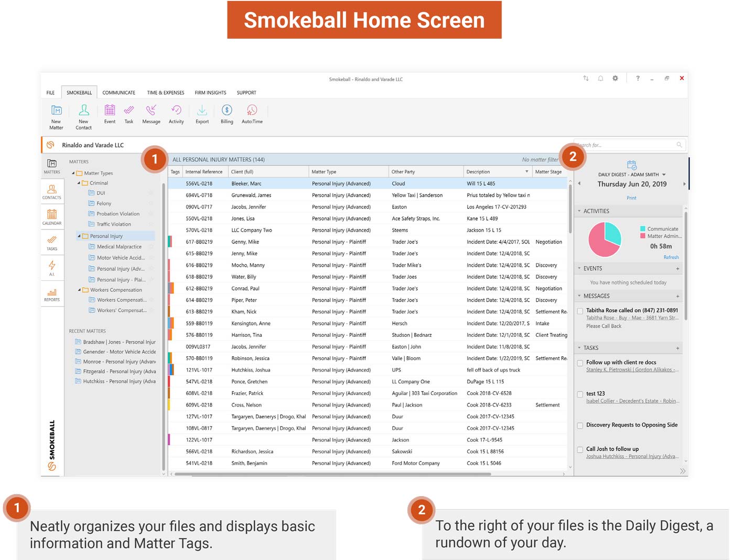Open the Support tab
This screenshot has height=560, width=734.
click(246, 93)
